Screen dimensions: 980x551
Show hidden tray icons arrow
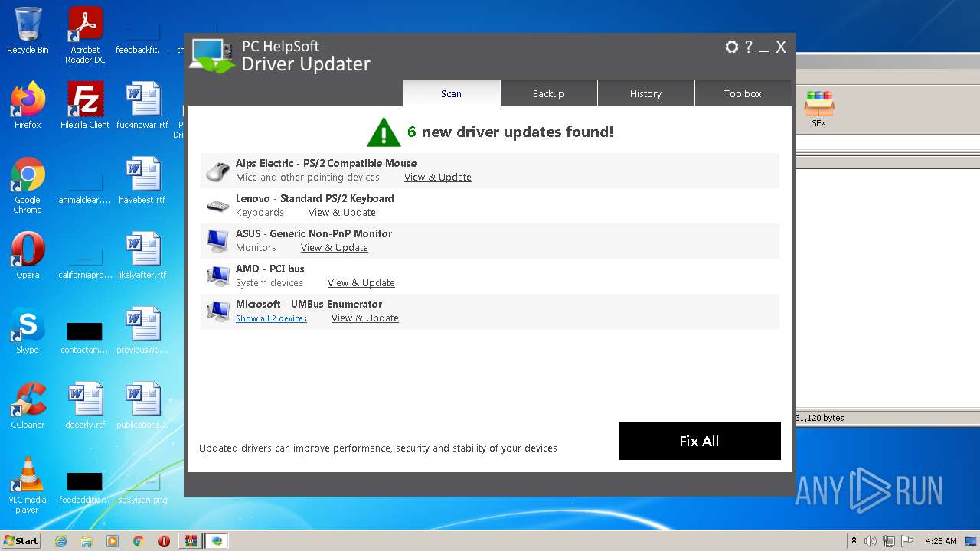(854, 541)
